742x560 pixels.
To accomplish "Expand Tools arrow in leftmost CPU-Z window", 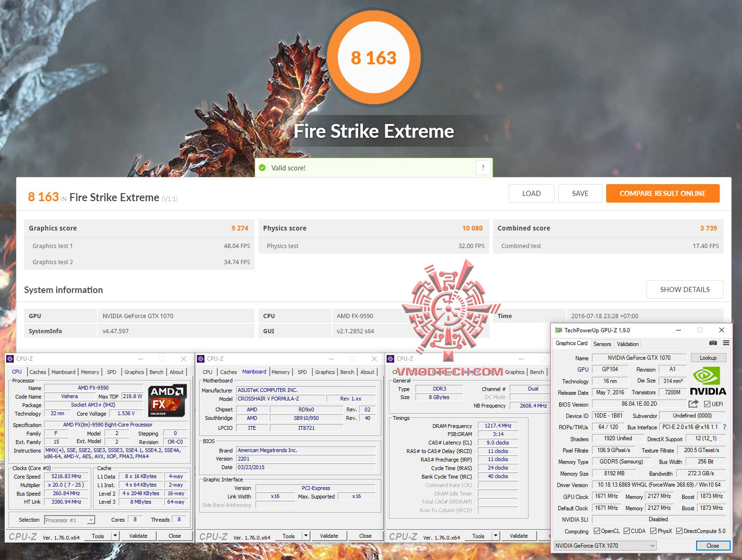I will coord(115,536).
